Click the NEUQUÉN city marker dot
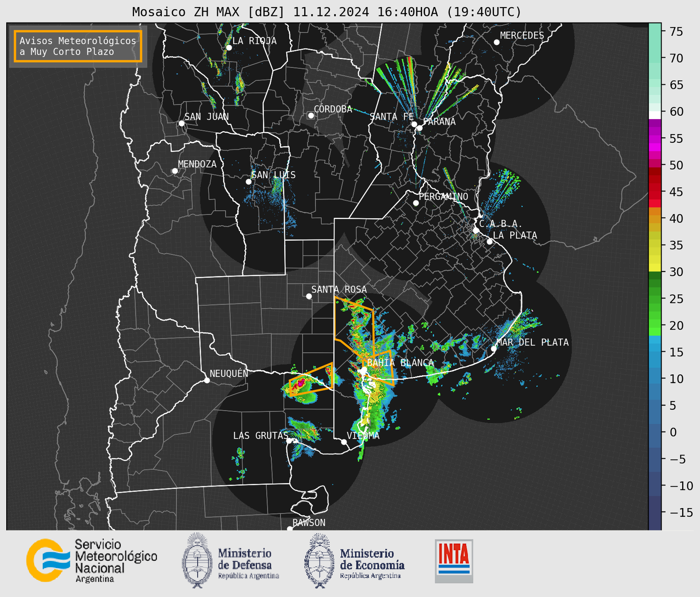700x597 pixels. pos(207,380)
